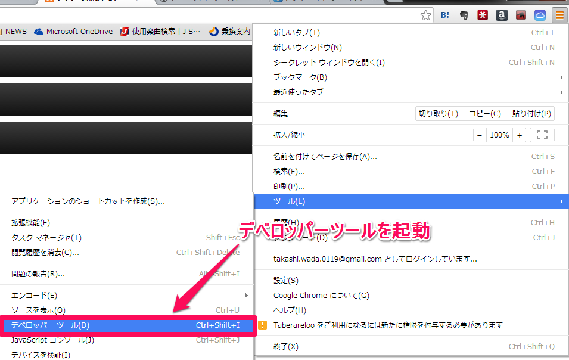Expand the エンコード(E) encoding submenu
The image size is (569, 360).
tap(126, 295)
